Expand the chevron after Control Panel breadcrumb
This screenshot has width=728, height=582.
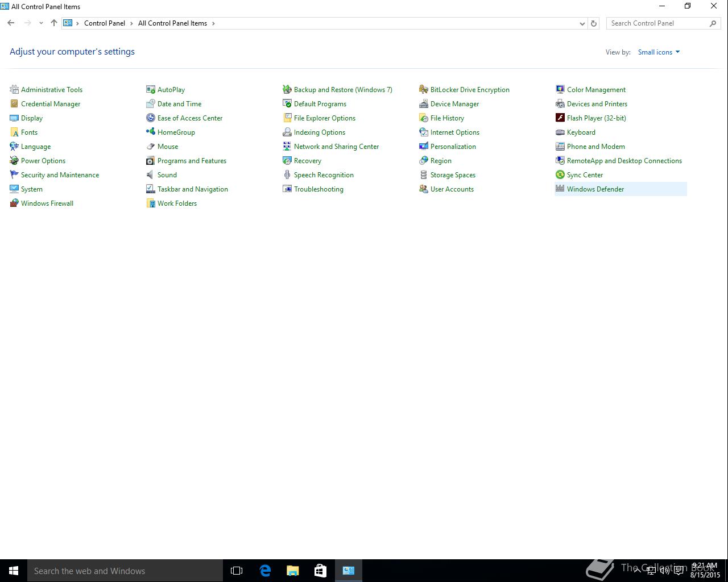click(132, 23)
